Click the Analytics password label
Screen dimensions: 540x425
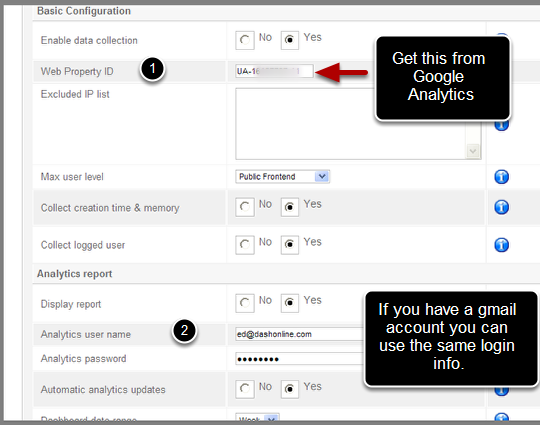coord(83,359)
